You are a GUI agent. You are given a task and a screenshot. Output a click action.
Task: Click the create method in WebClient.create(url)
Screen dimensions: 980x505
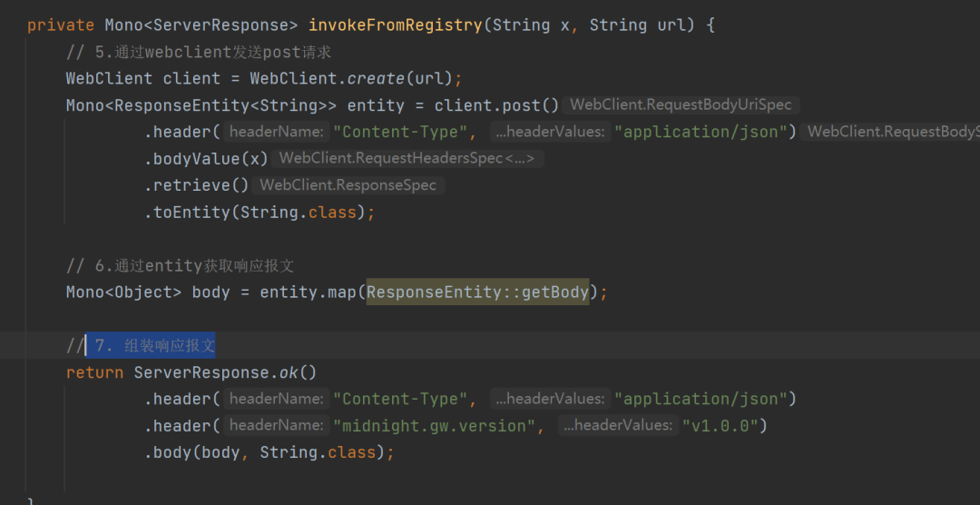[x=377, y=78]
